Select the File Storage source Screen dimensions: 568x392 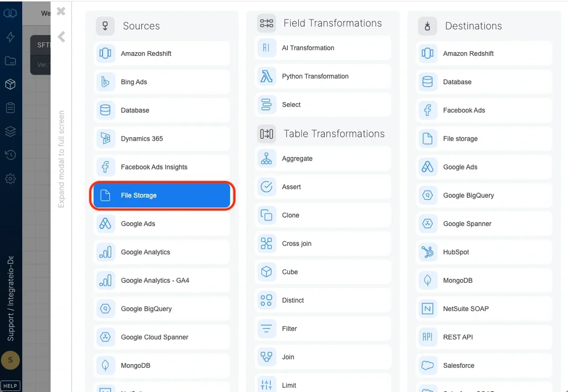(x=162, y=195)
